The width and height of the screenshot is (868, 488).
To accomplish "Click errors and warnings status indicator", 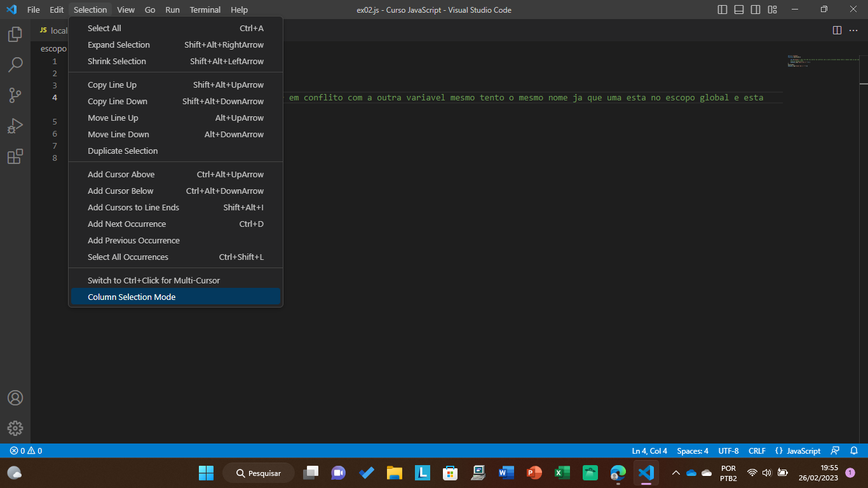I will click(x=25, y=451).
